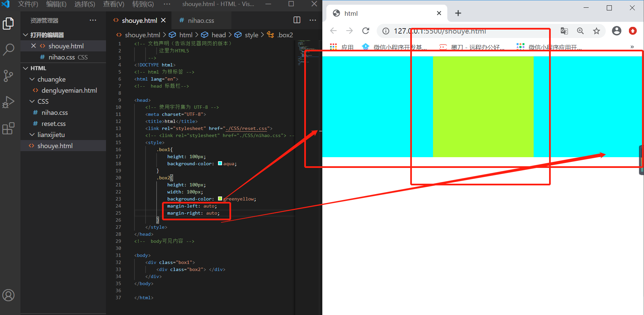Open the Apps bookmark shortcut
Image resolution: width=644 pixels, height=315 pixels.
point(342,47)
